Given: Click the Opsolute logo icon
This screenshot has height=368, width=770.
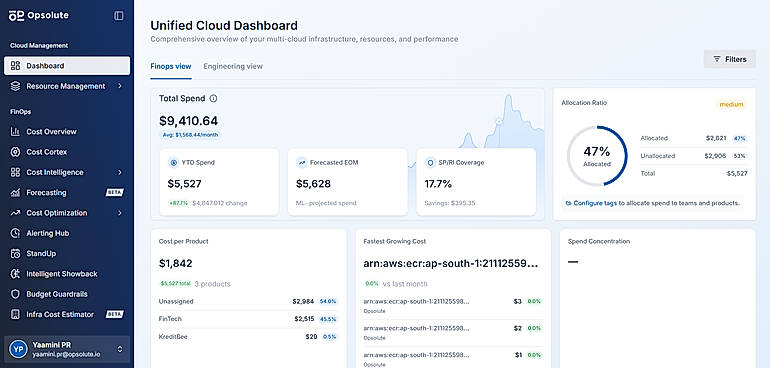Looking at the screenshot, I should (16, 16).
